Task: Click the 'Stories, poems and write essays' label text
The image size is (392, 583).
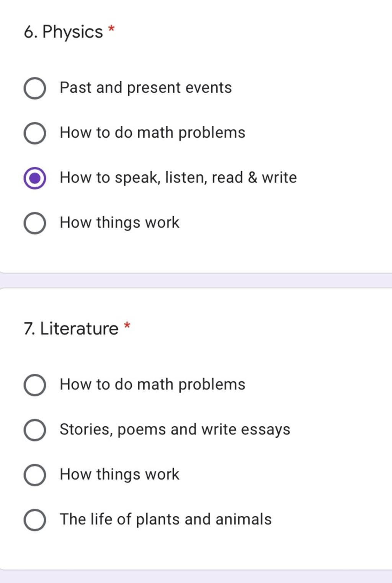Action: [175, 430]
